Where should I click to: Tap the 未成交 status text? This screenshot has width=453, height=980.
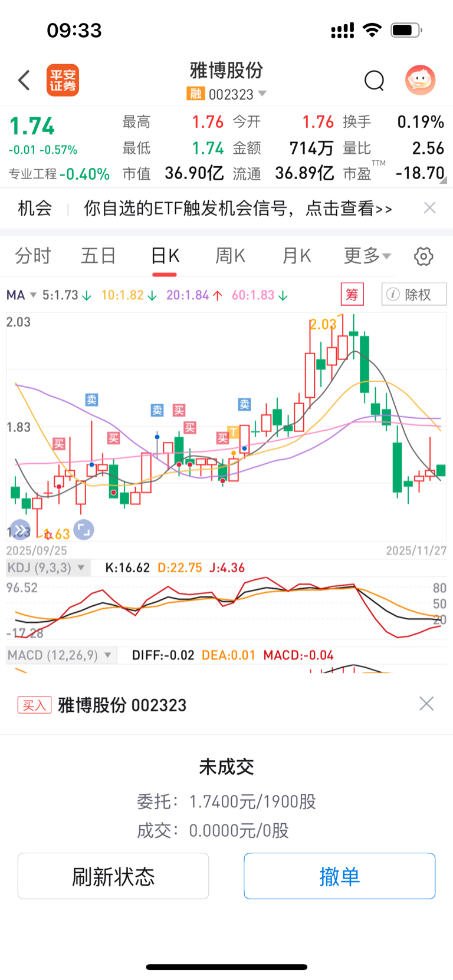coord(226,767)
